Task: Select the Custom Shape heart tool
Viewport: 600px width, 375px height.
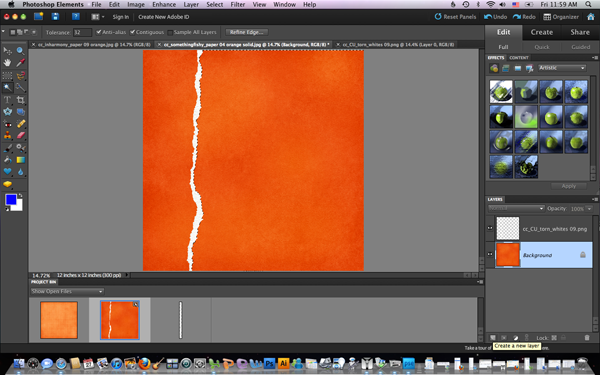Action: 7,172
